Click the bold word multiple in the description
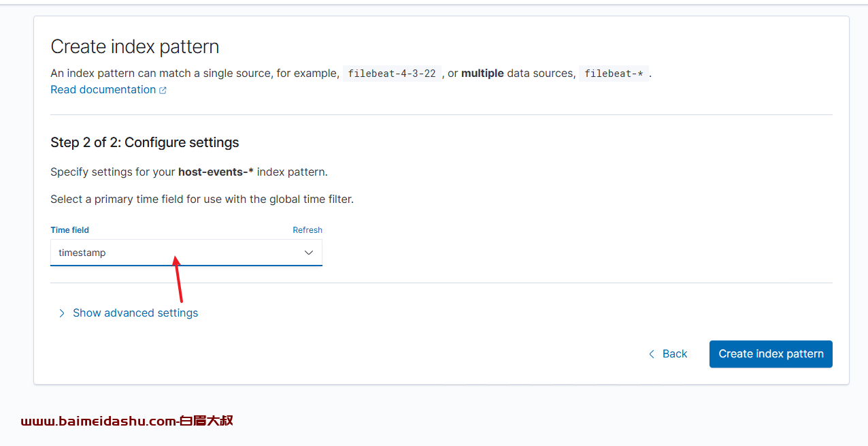 click(x=482, y=74)
